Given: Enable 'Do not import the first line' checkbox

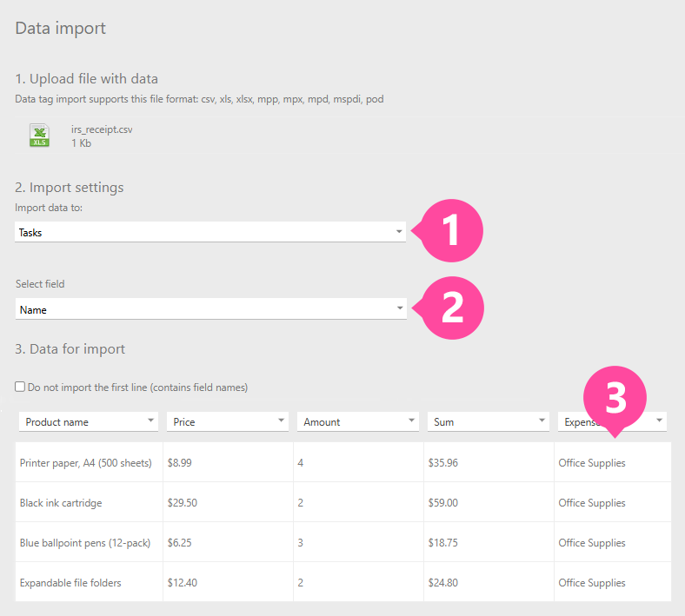Looking at the screenshot, I should pos(21,387).
